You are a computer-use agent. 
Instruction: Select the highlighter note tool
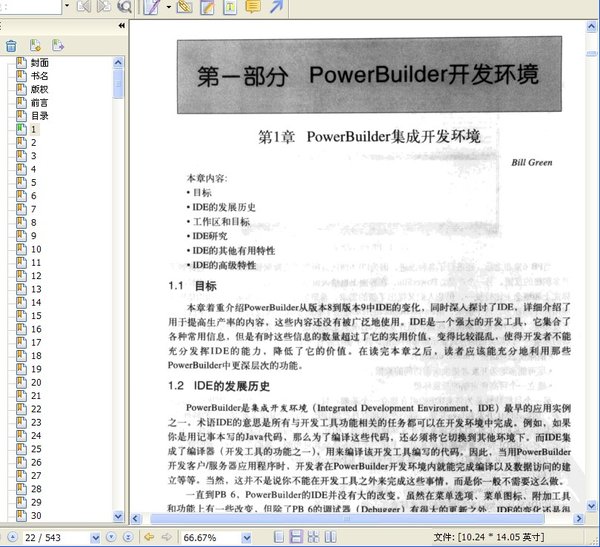coord(207,7)
